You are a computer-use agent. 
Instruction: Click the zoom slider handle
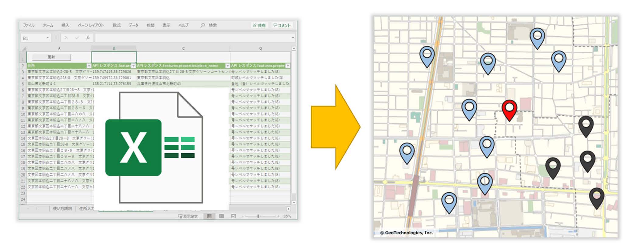click(x=258, y=216)
